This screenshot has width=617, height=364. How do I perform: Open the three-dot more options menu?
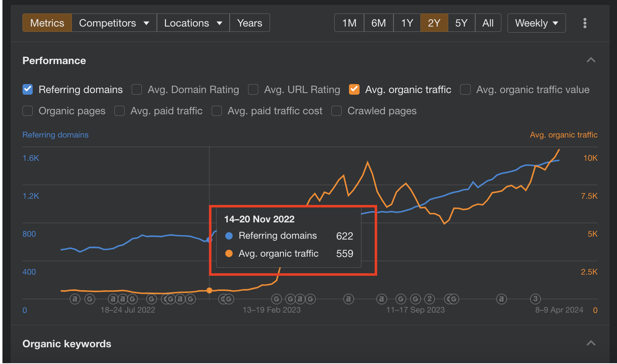585,23
